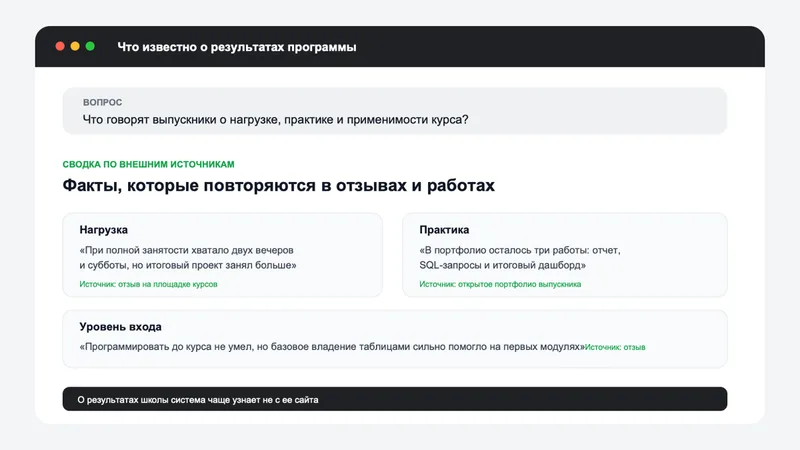Click the red close window dot

click(x=60, y=46)
